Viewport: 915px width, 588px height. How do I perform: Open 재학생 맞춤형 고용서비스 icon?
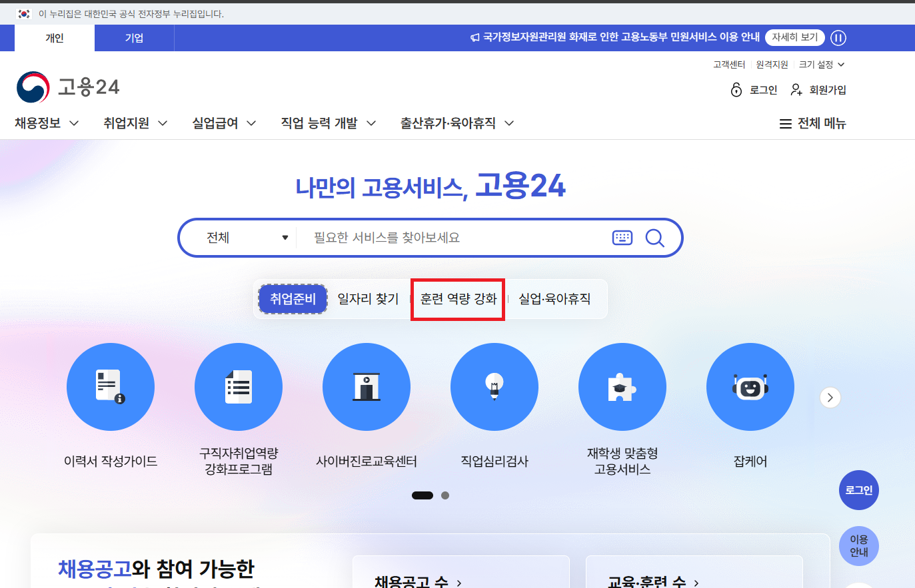(x=622, y=386)
